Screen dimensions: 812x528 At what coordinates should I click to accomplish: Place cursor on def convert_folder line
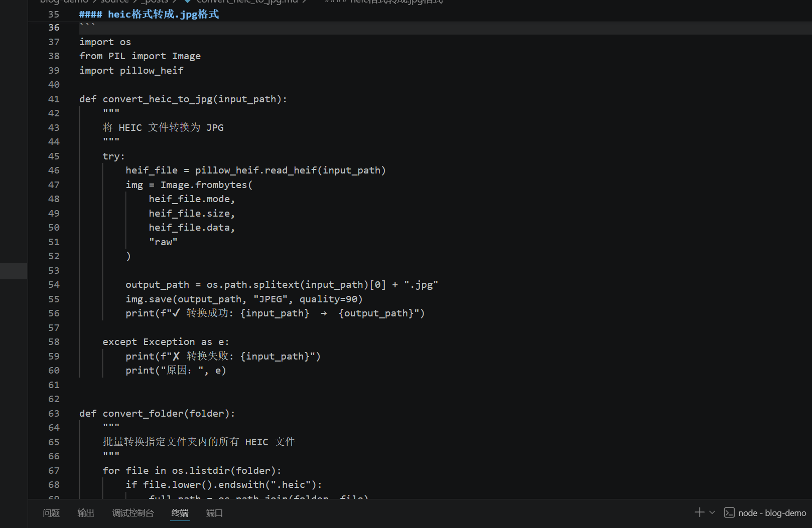pos(157,414)
